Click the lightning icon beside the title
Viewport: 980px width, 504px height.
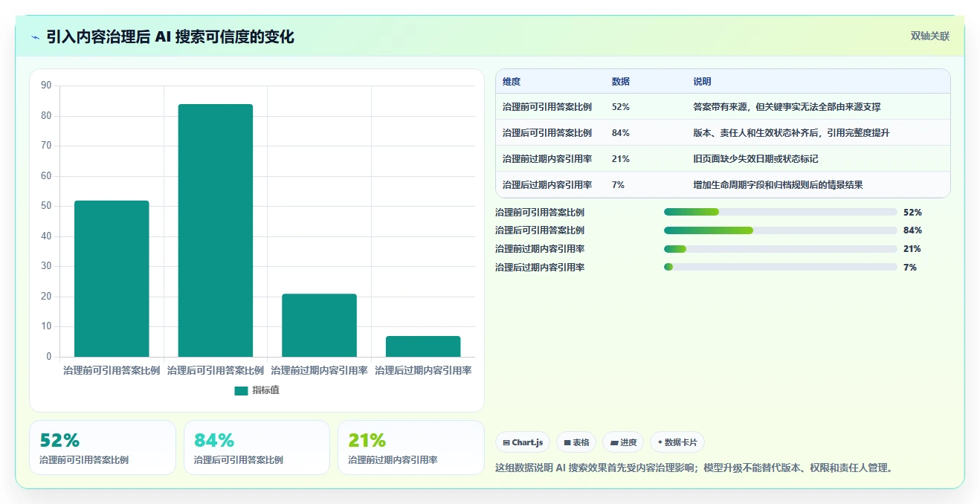36,37
